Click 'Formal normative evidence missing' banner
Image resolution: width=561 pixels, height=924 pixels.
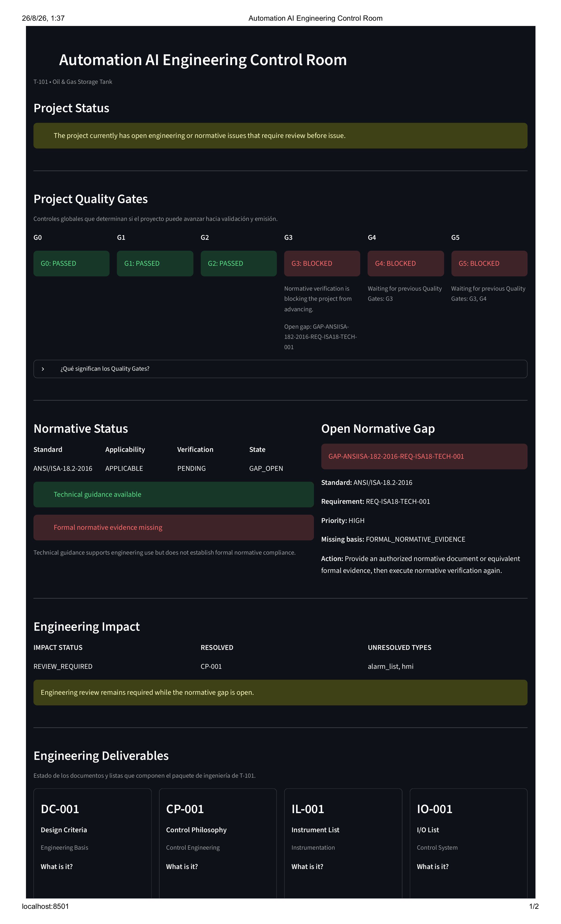click(x=174, y=528)
